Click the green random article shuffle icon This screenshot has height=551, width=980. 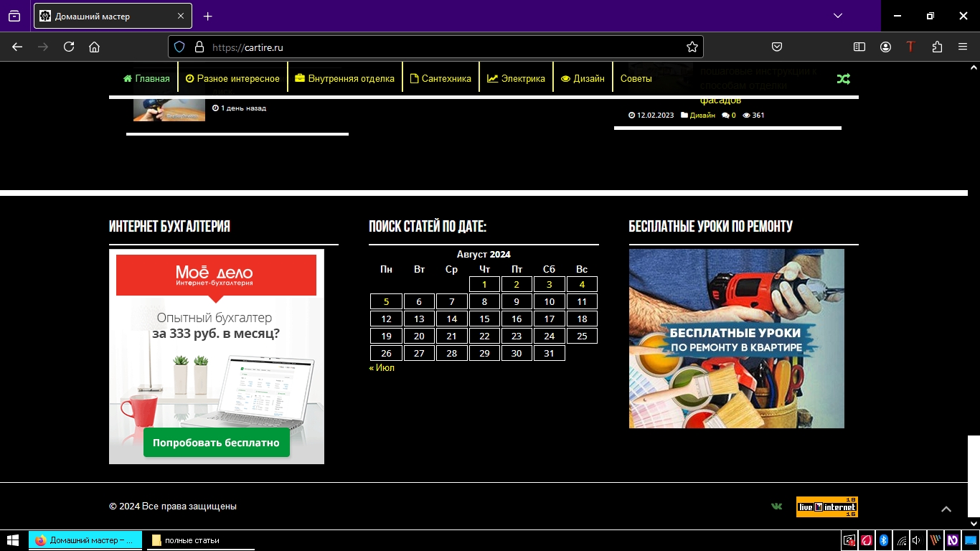[x=843, y=79]
